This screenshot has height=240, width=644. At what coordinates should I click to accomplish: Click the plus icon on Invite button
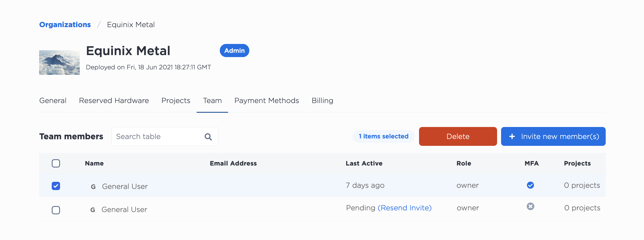[x=512, y=136]
